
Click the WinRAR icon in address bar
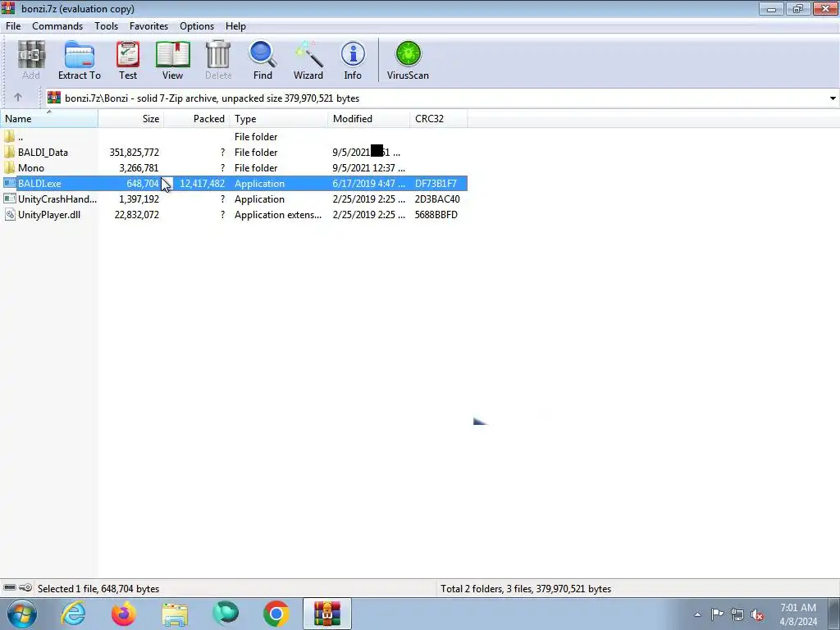click(54, 98)
